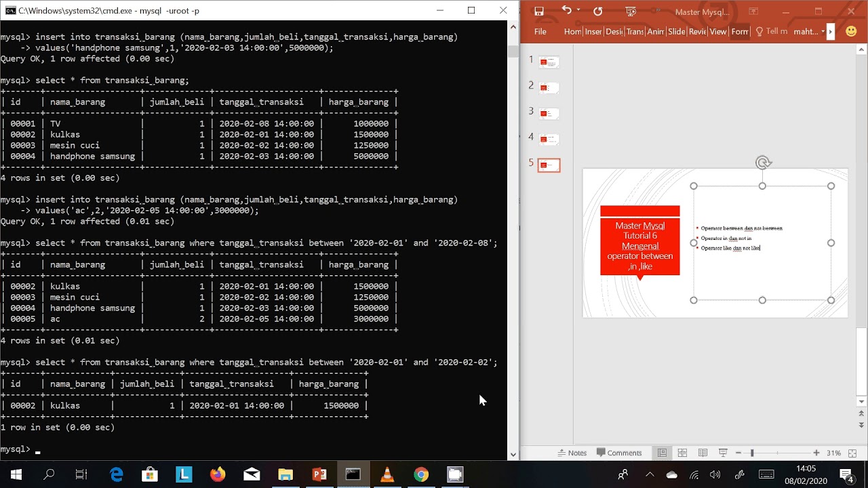Select slide 4 thumbnail

tap(549, 140)
